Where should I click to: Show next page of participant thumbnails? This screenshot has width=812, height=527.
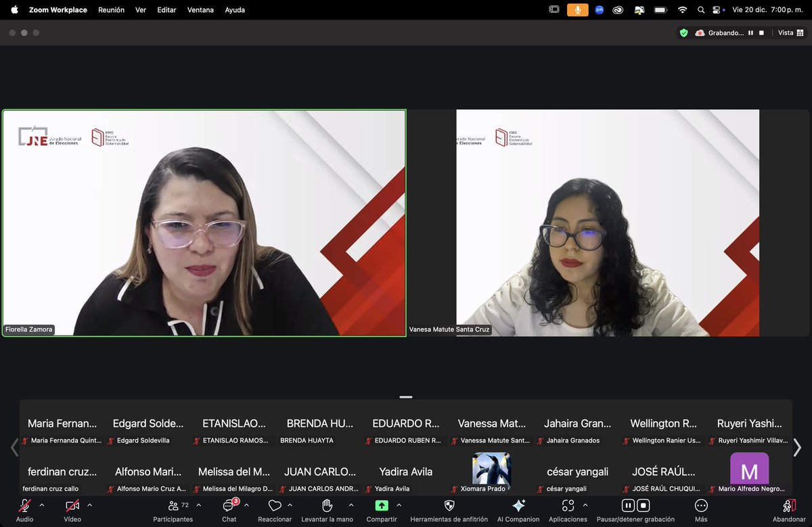(797, 447)
